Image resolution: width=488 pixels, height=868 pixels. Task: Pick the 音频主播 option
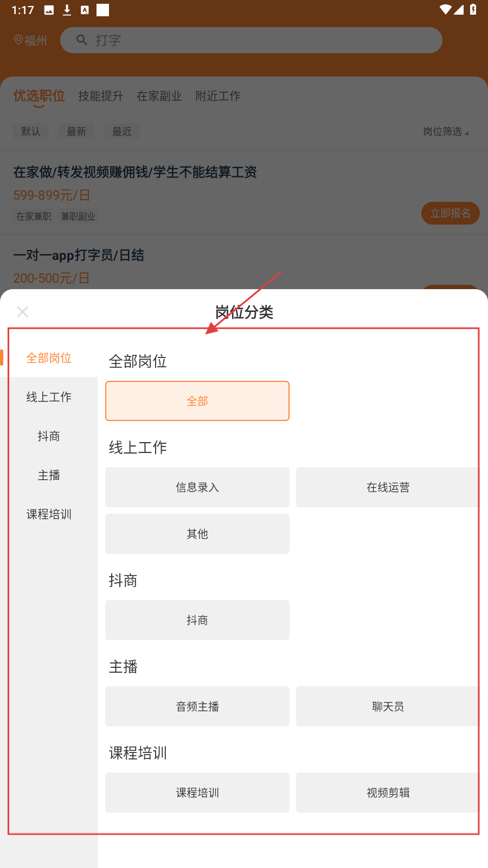pos(197,706)
